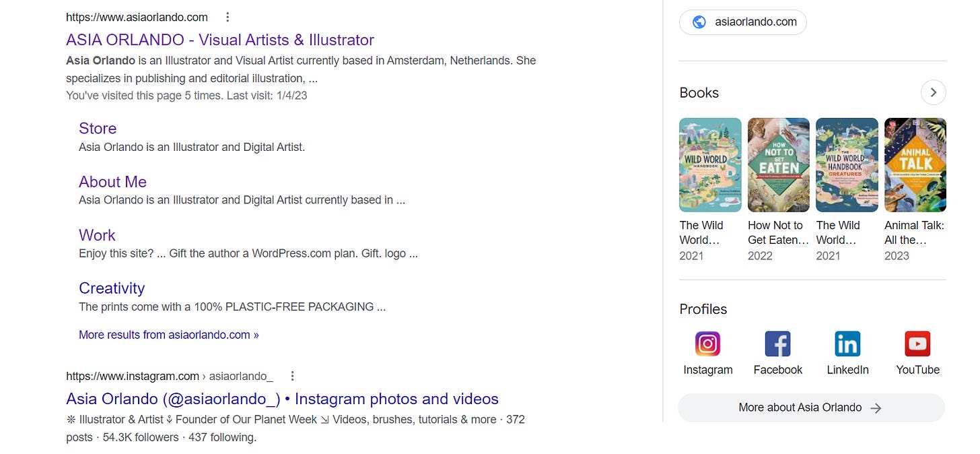Open three-dot menu next to asiaorlando.com URL
This screenshot has height=454, width=980.
tap(228, 17)
